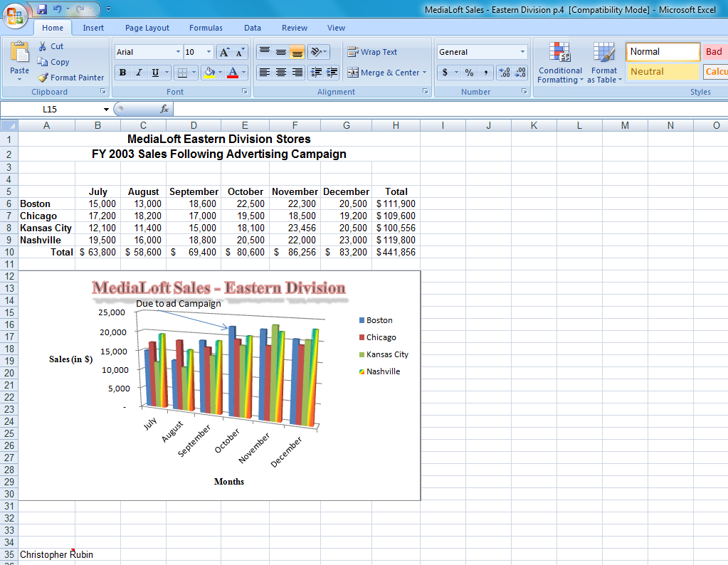Click the Name Box showing L15
Image resolution: width=728 pixels, height=565 pixels.
pos(50,109)
